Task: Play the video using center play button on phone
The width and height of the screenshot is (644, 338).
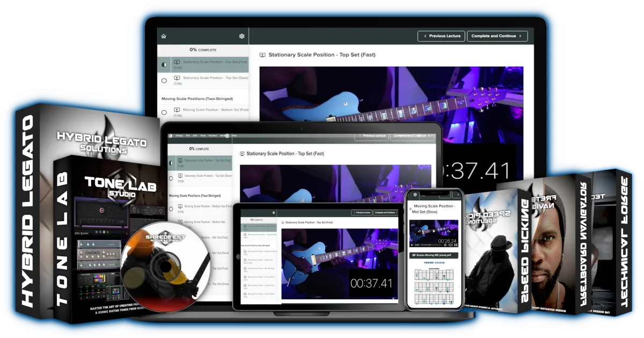Action: (434, 231)
